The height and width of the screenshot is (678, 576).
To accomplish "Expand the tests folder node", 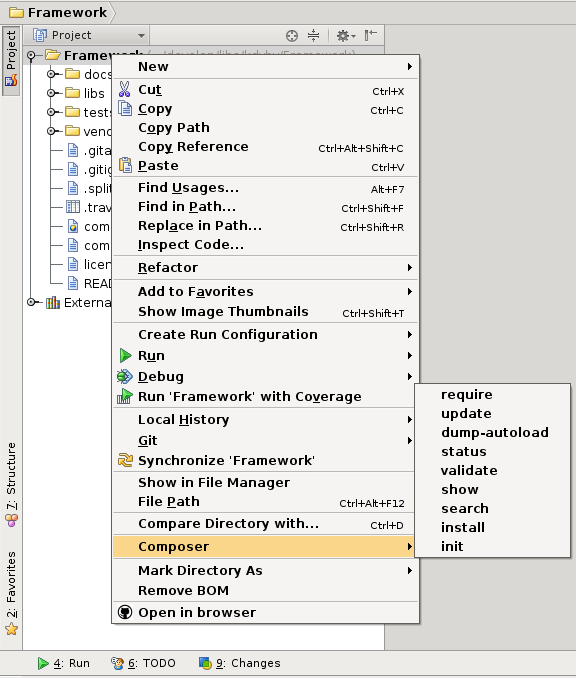I will 51,112.
